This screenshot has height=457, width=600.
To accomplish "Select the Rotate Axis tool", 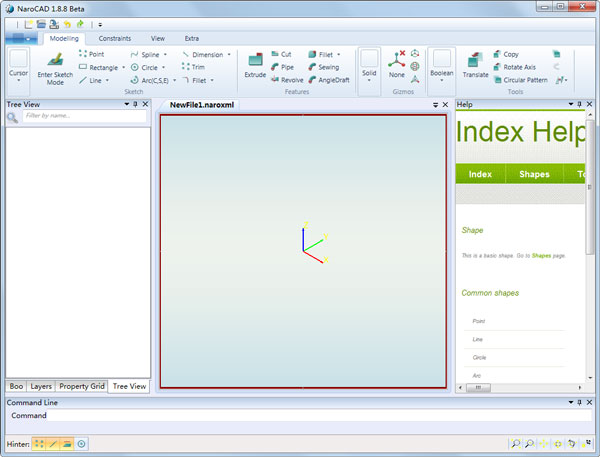I will click(x=515, y=67).
